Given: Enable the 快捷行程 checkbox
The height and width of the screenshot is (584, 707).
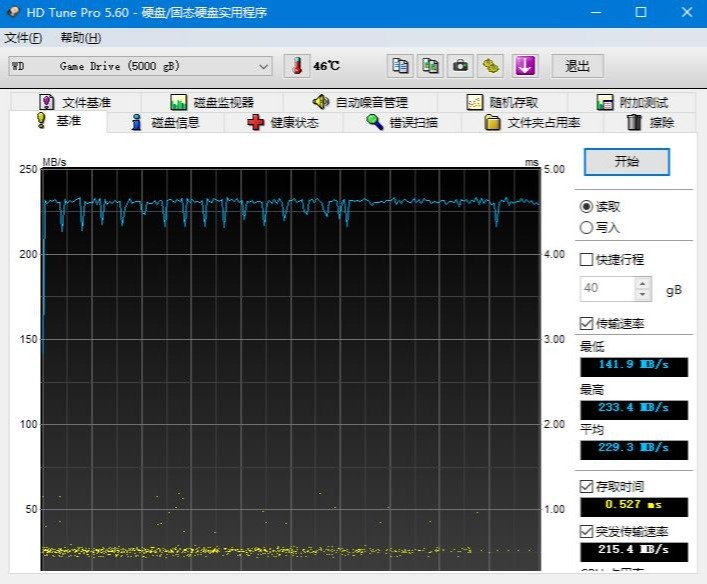Looking at the screenshot, I should (x=586, y=259).
